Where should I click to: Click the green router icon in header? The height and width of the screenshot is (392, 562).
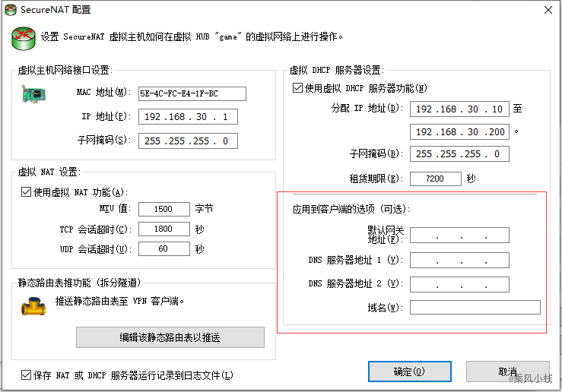(24, 38)
